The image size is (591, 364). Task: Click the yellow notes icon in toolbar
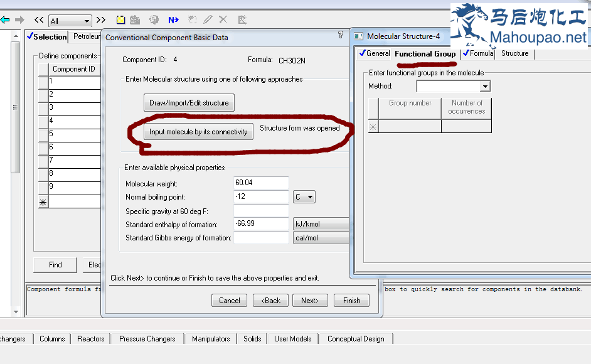coord(121,20)
